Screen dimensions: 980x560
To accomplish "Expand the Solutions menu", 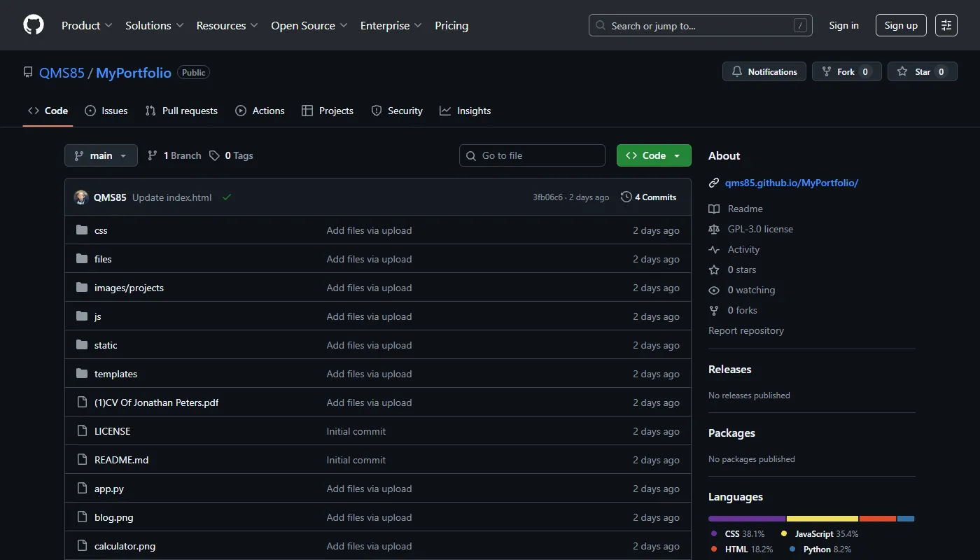I will pyautogui.click(x=154, y=25).
